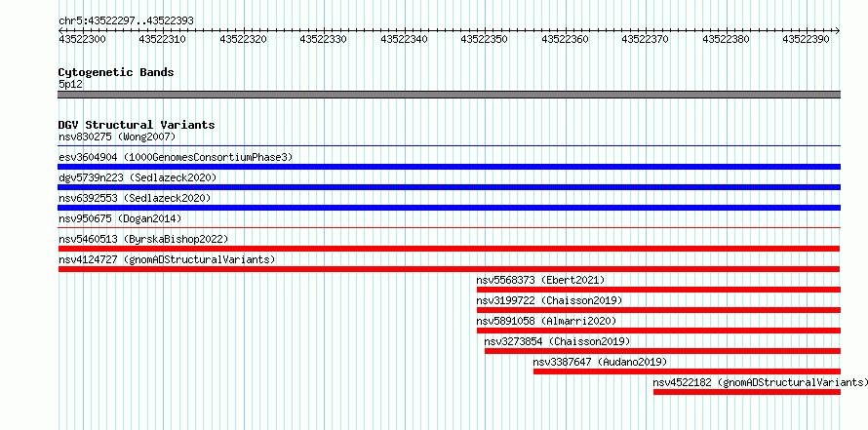Open the esv3604904 (1000GenomesConsortiumPhase3) label
This screenshot has height=430, width=868.
[176, 157]
